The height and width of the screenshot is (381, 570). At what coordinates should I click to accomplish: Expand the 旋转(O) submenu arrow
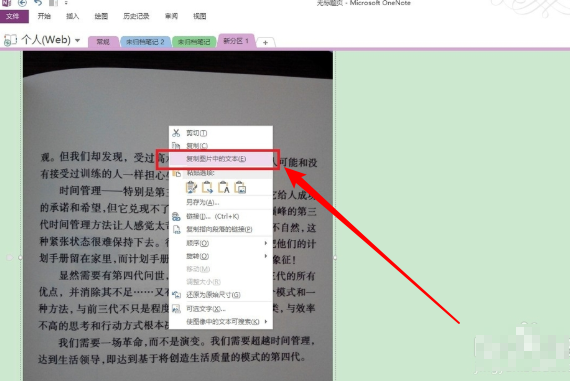(266, 256)
